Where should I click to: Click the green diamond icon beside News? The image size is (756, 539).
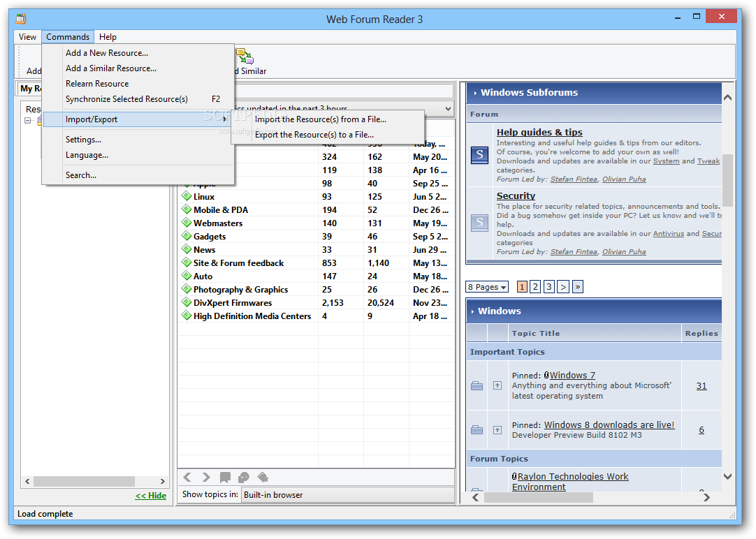click(186, 249)
